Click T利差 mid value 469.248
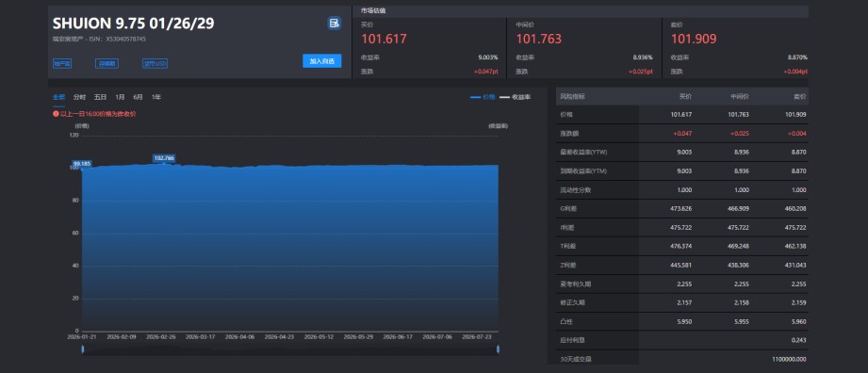The width and height of the screenshot is (868, 373). pyautogui.click(x=738, y=246)
